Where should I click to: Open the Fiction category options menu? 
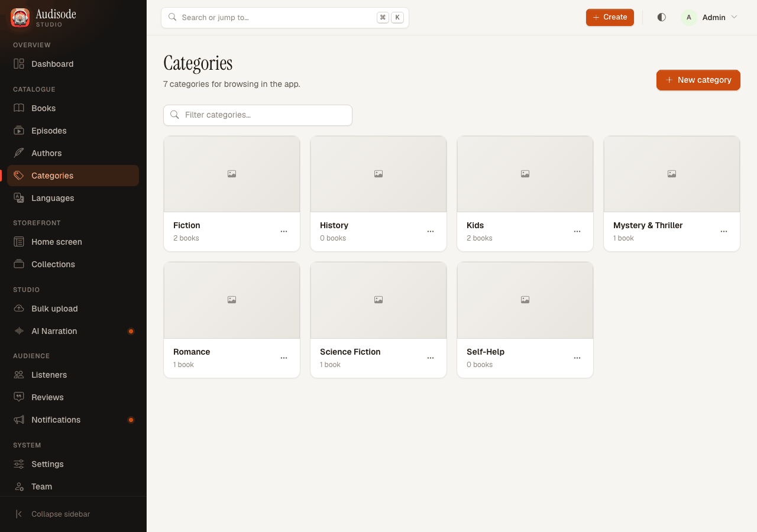tap(284, 231)
